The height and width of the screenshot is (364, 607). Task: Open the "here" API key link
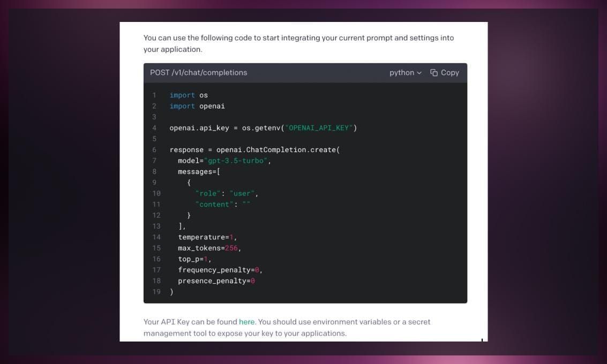click(x=246, y=322)
